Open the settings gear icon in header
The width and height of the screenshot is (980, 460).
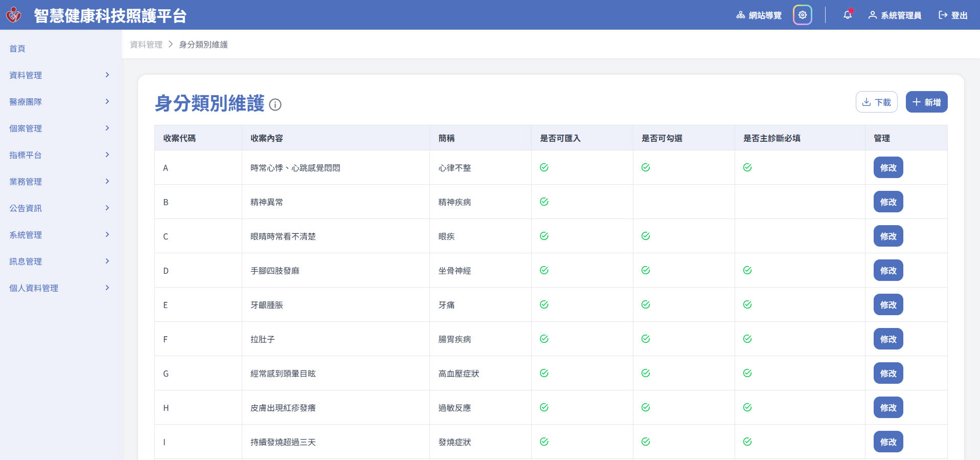(802, 15)
